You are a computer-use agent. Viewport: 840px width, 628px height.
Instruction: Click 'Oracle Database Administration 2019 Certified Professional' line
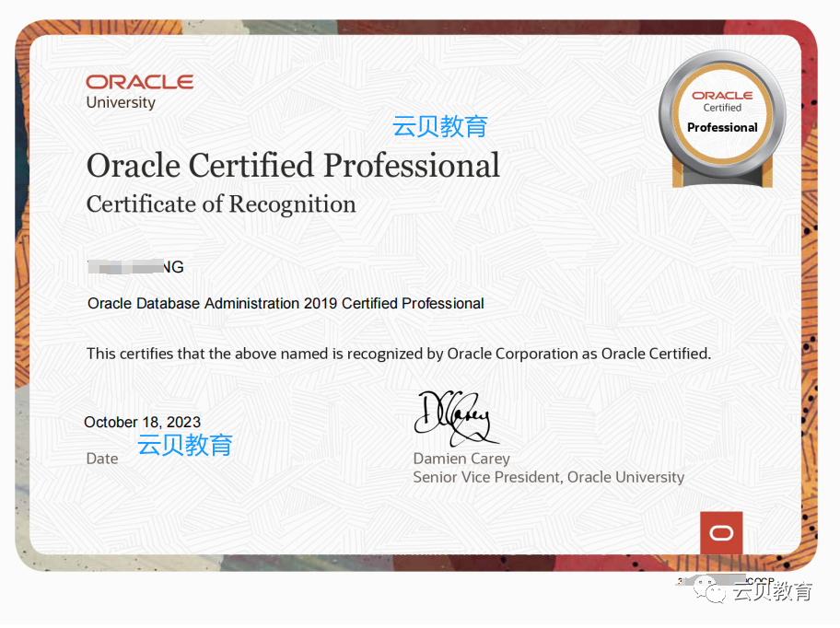tap(286, 304)
